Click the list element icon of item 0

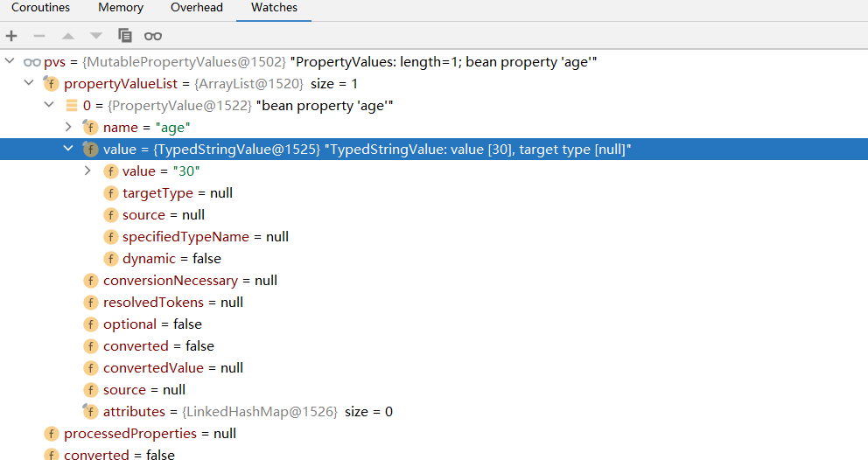pyautogui.click(x=72, y=105)
